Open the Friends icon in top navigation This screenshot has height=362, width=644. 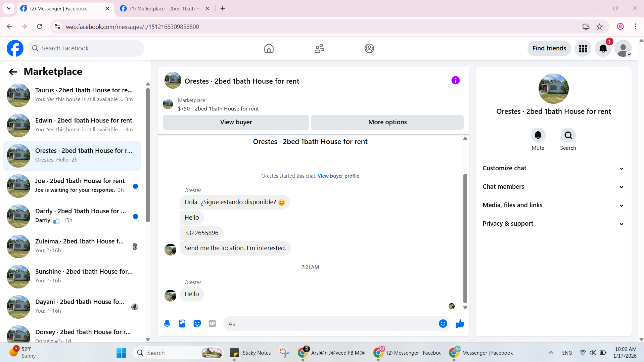click(x=319, y=48)
